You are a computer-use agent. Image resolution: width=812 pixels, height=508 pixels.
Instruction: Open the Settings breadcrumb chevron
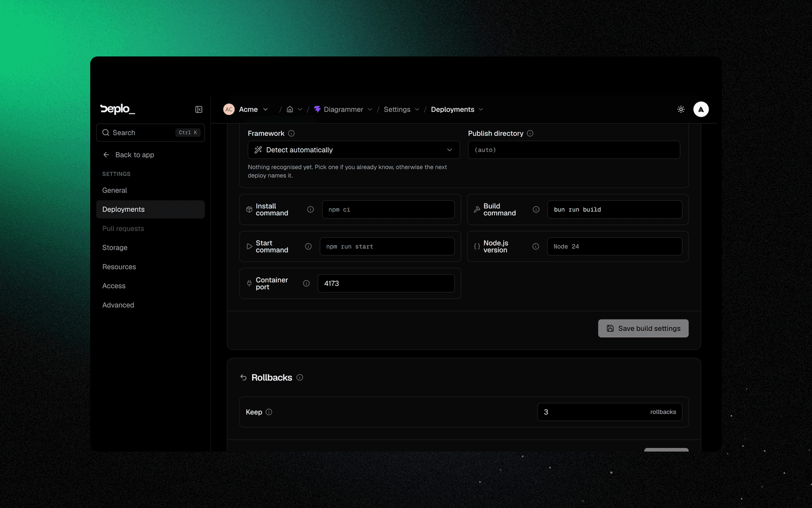click(x=417, y=109)
